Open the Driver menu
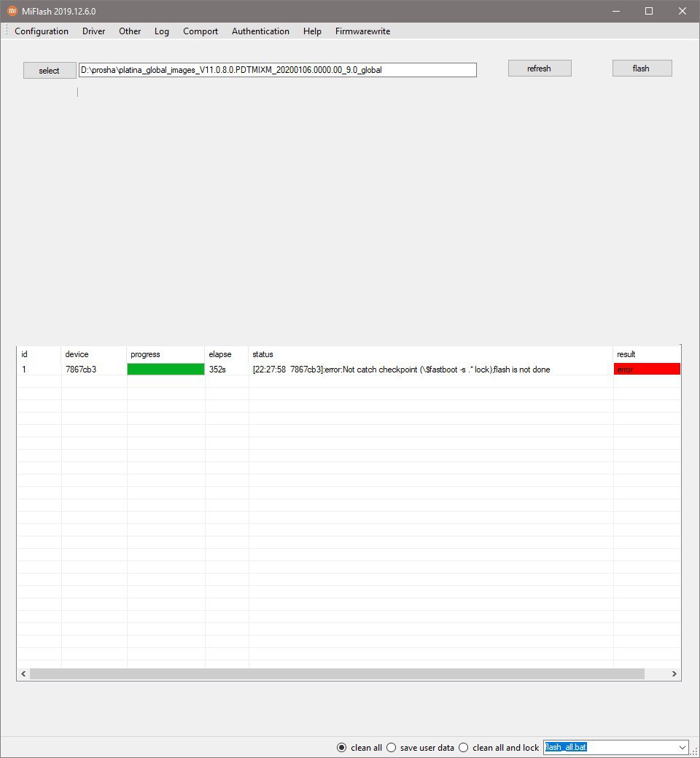Viewport: 700px width, 758px height. tap(93, 31)
